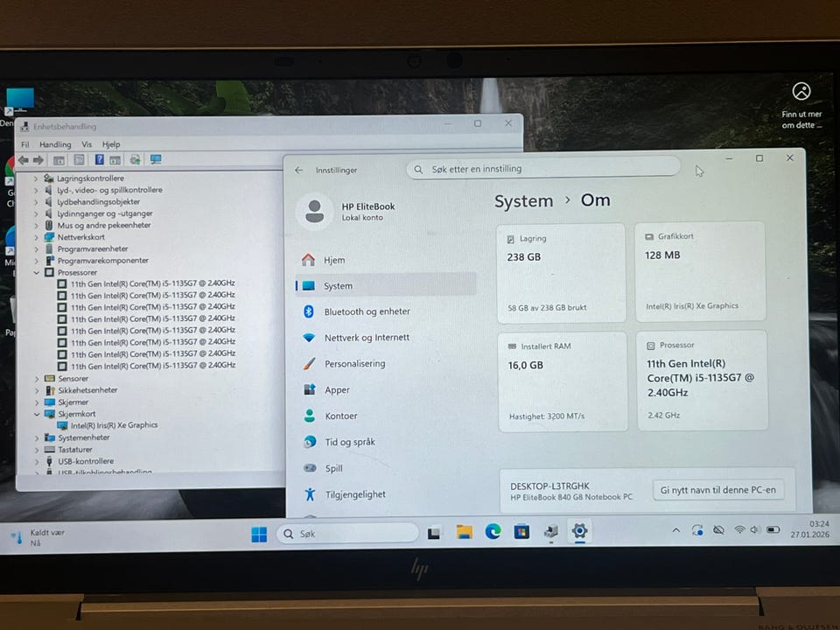Click Prosessor card in Om page

point(702,381)
